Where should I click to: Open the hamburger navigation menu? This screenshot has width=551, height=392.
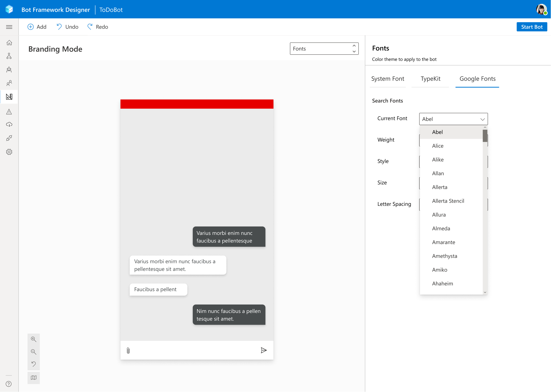(9, 27)
